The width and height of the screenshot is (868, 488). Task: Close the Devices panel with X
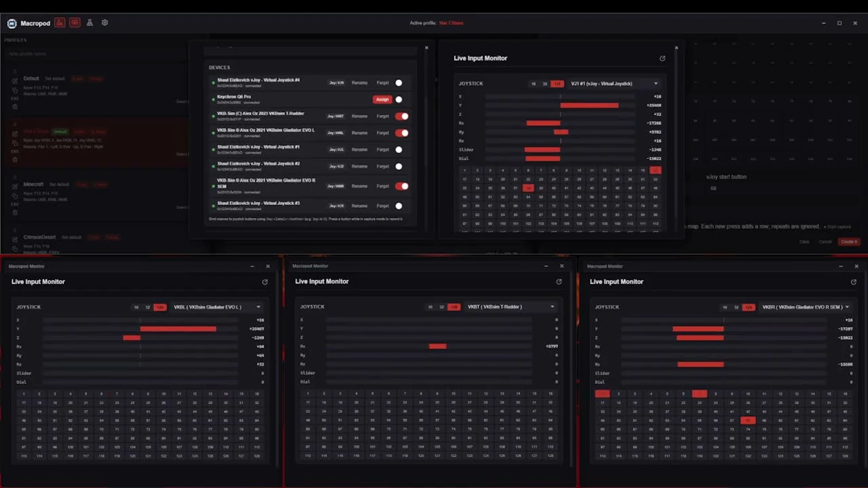(x=426, y=48)
